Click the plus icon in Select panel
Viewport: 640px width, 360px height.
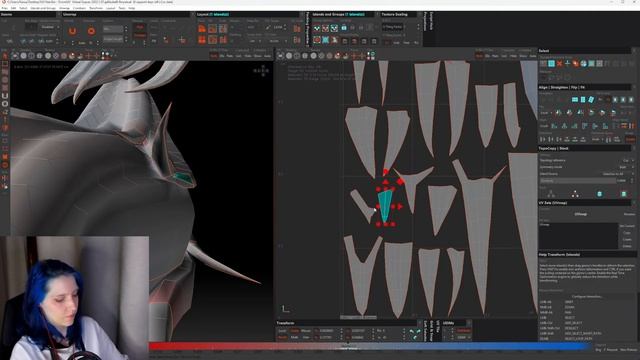coord(567,64)
